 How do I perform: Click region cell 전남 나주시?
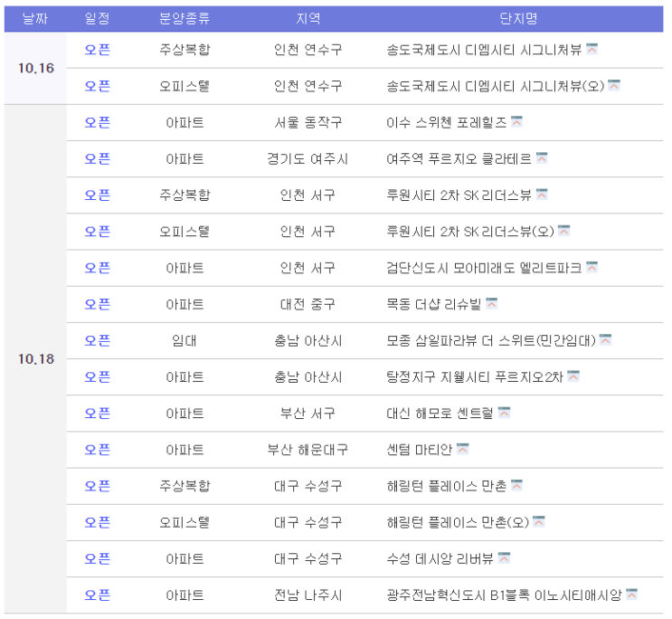pyautogui.click(x=308, y=595)
